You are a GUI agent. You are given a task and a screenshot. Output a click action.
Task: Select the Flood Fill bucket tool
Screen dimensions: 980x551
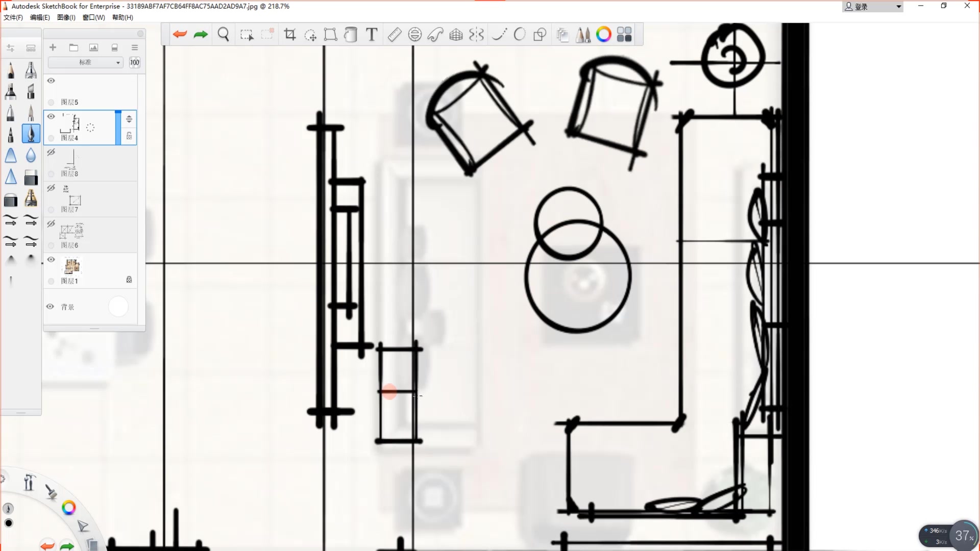pyautogui.click(x=351, y=34)
